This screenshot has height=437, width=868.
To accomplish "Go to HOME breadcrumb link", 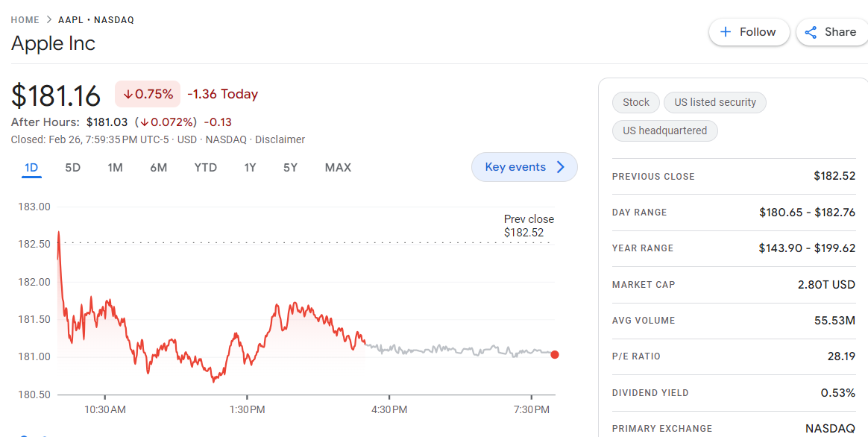I will [x=25, y=20].
